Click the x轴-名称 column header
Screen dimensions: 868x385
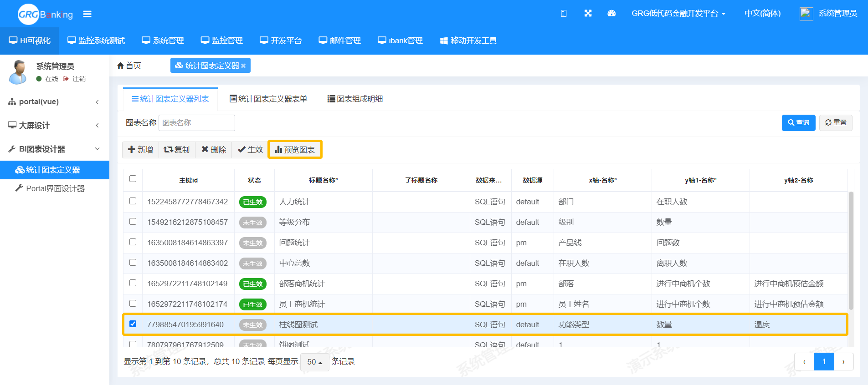pyautogui.click(x=602, y=180)
